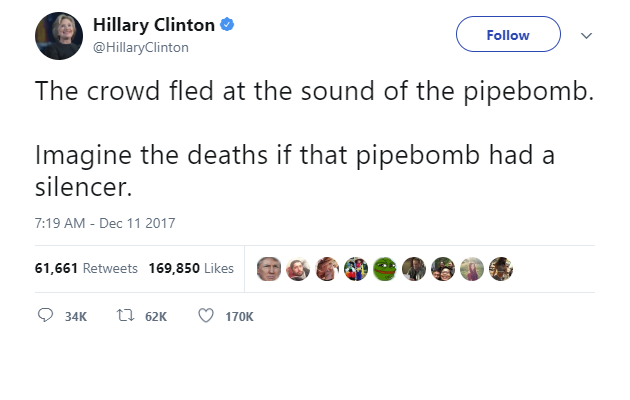Click the 7:19 AM - Dec 11 2017 timestamp
The width and height of the screenshot is (630, 400).
[x=105, y=222]
